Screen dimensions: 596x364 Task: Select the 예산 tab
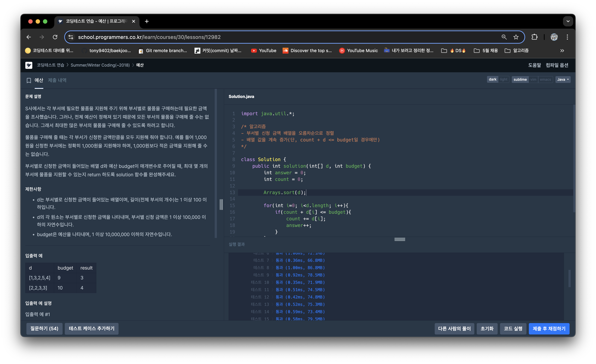pos(39,80)
